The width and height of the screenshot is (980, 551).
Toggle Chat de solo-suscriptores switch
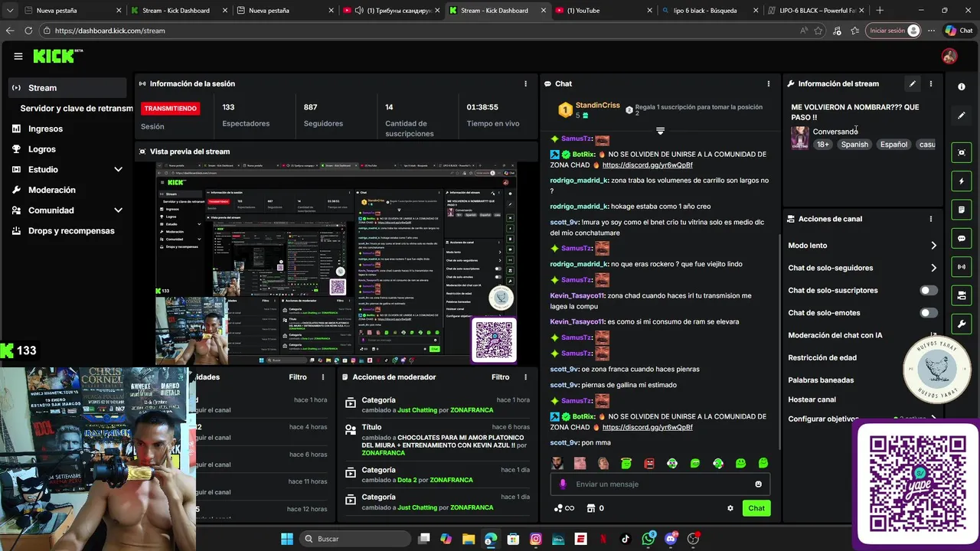tap(929, 290)
